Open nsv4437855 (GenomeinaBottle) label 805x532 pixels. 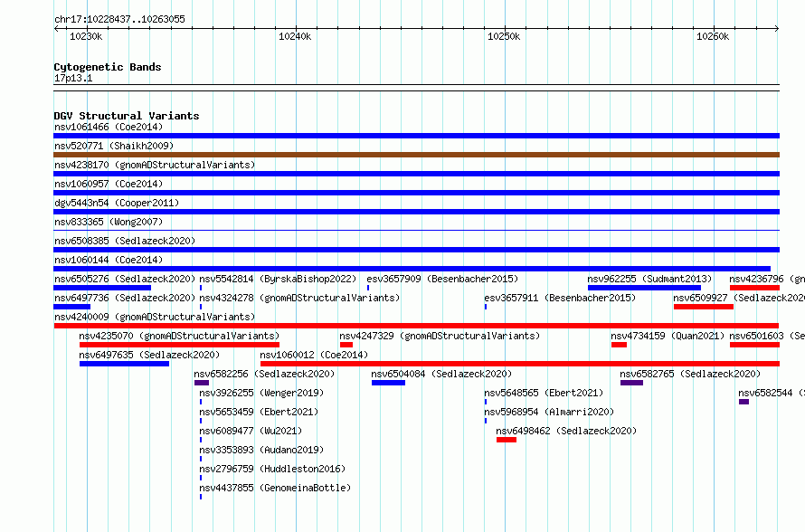(x=275, y=488)
